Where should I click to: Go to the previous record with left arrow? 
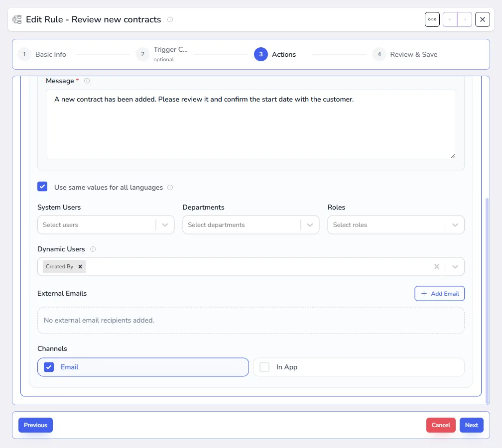450,19
